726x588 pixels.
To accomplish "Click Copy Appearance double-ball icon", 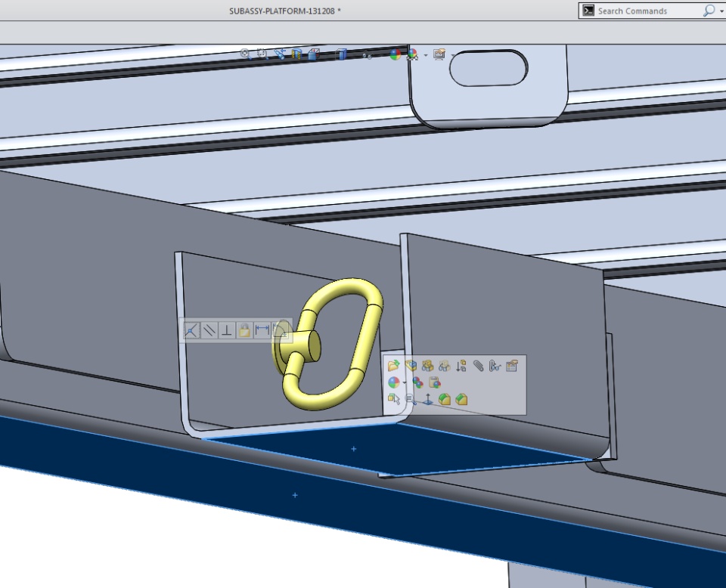I will tap(417, 382).
